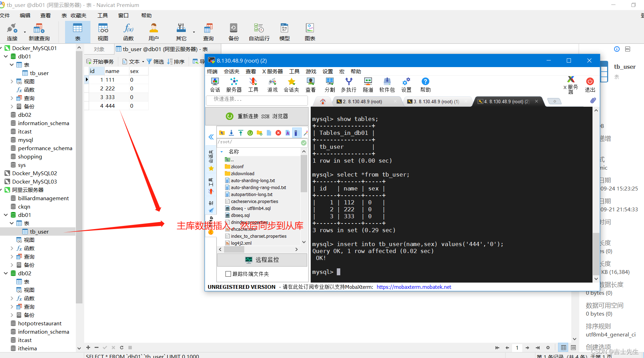
Task: Expand the 名称 column header arrow
Action: (222, 152)
